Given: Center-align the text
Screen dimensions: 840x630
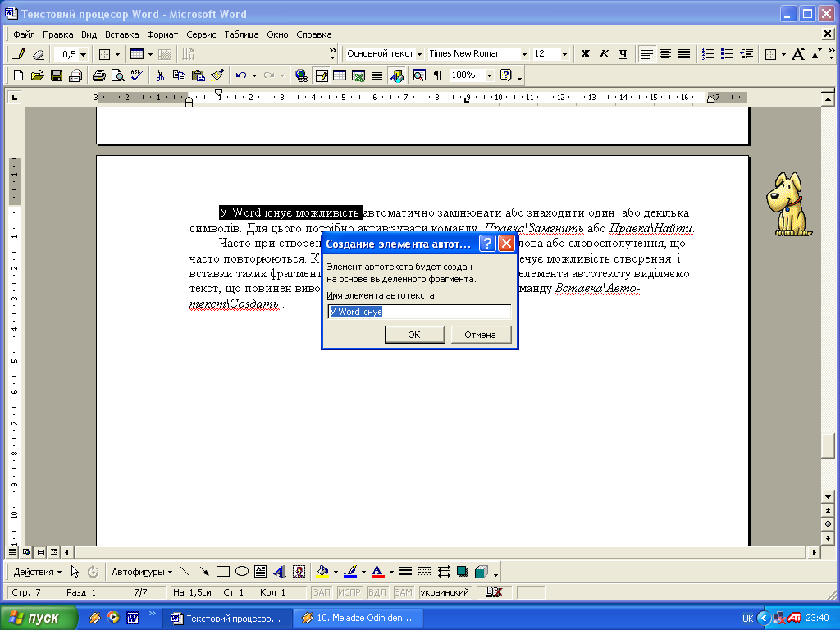Looking at the screenshot, I should pyautogui.click(x=665, y=54).
